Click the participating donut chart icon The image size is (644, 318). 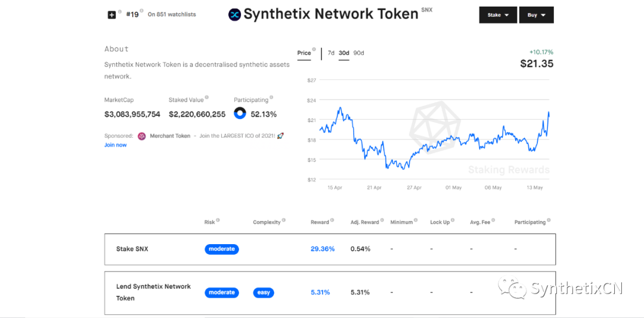240,113
